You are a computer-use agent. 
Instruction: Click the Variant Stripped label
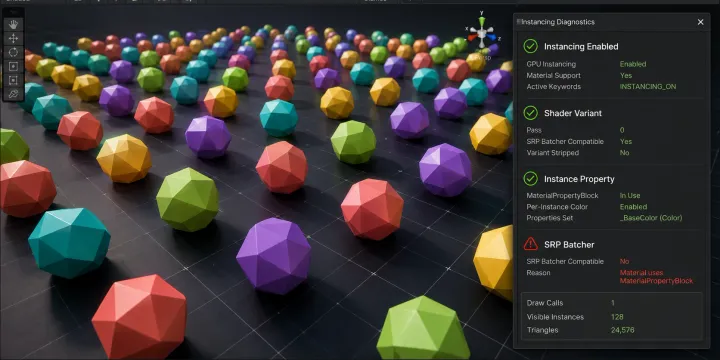coord(552,152)
